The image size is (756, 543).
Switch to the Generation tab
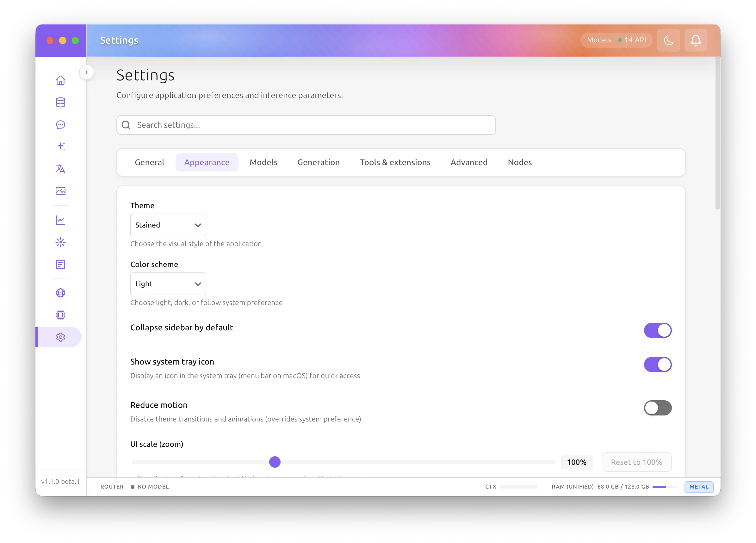pos(318,162)
